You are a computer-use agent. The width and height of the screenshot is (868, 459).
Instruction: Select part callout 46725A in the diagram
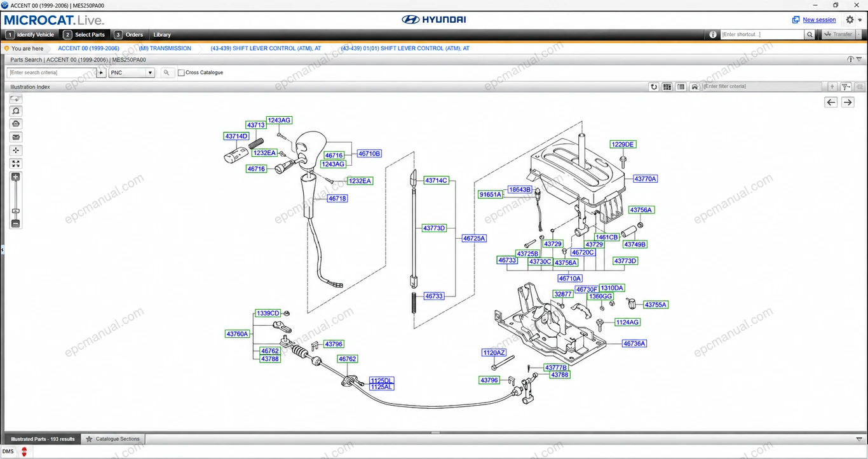[x=474, y=239]
